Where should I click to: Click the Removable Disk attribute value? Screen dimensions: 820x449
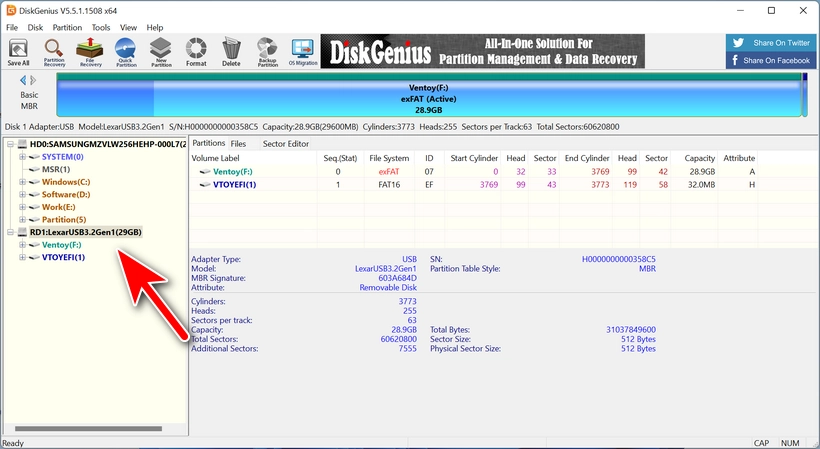388,287
